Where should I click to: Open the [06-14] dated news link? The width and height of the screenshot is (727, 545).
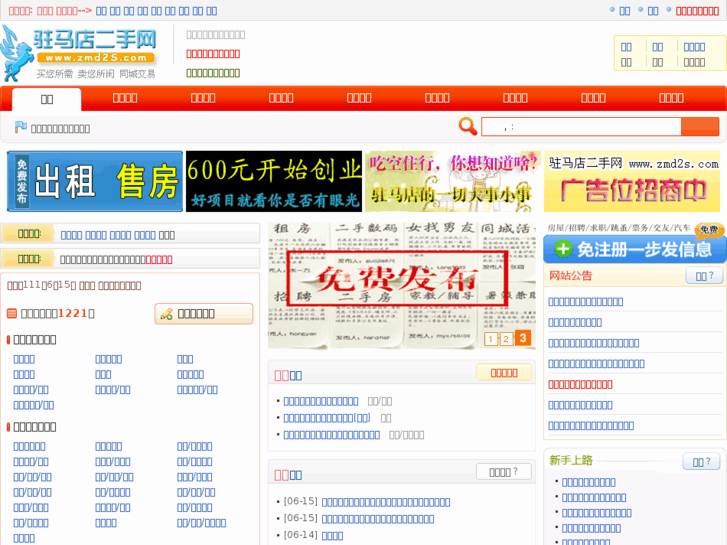pos(332,536)
